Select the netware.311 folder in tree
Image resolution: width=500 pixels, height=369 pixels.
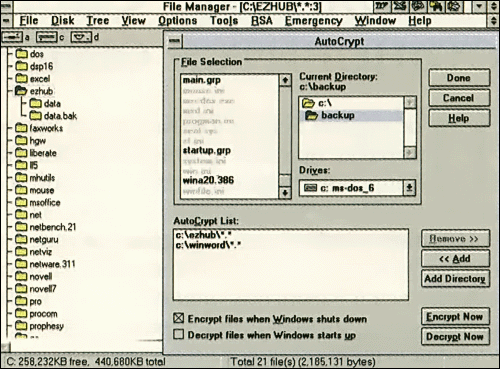(46, 264)
